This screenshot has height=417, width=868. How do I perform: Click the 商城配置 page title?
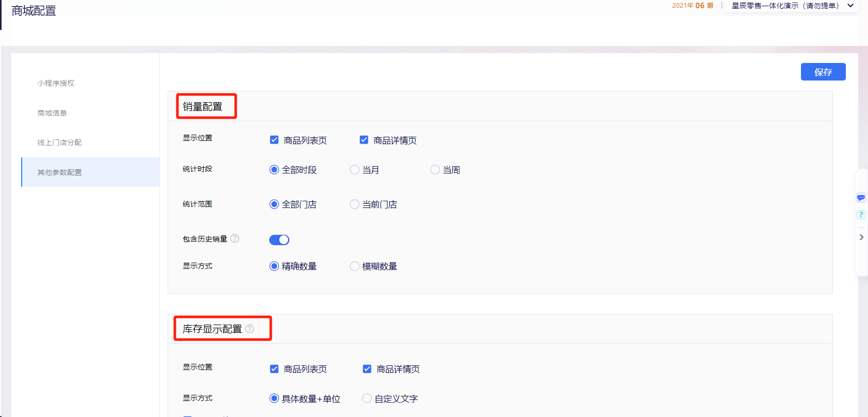tap(34, 11)
